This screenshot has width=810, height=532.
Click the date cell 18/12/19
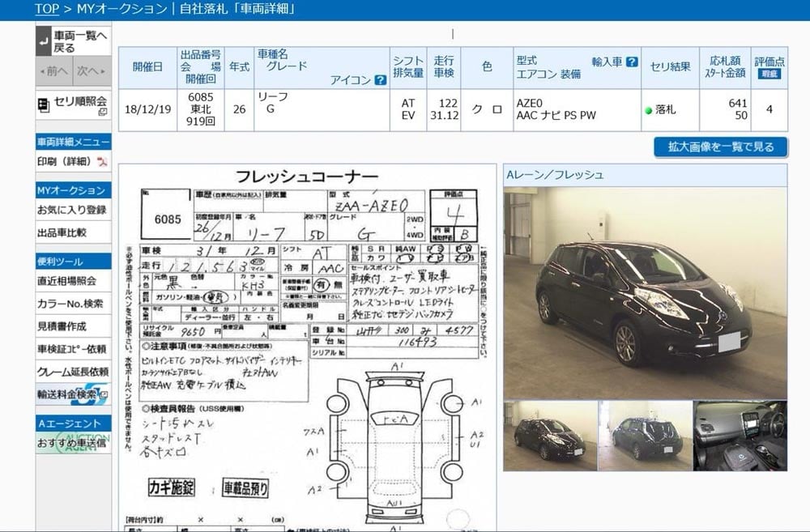click(x=147, y=110)
